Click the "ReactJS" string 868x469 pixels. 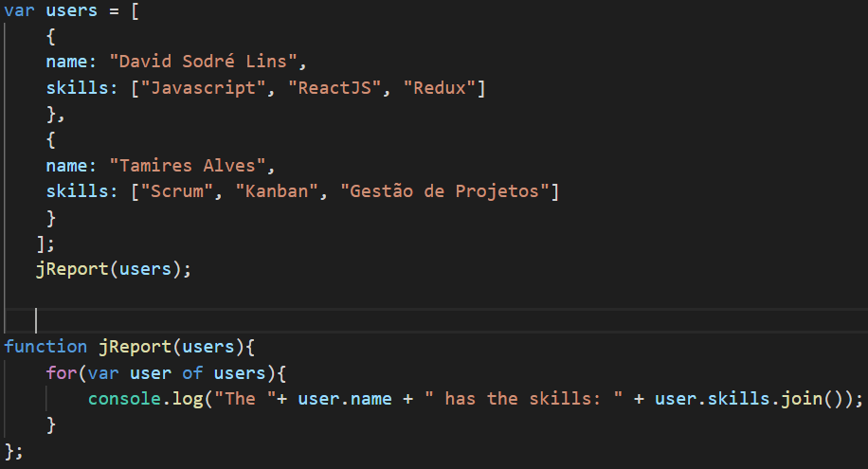pyautogui.click(x=335, y=87)
